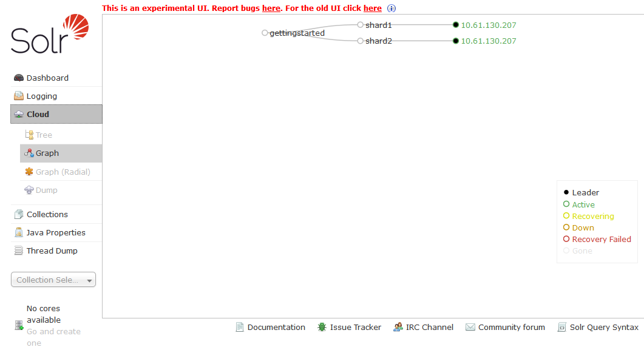The image size is (644, 350).
Task: Open the Java Properties menu item
Action: click(x=56, y=233)
